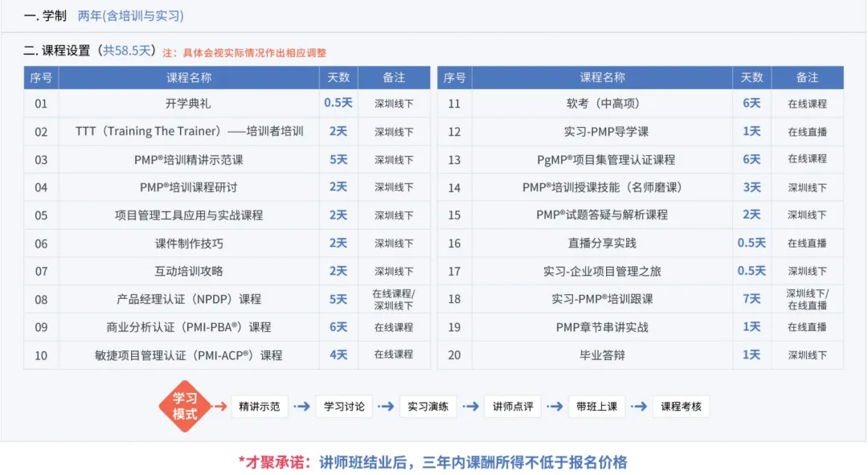Click the left table 课程名称 header
Image resolution: width=868 pixels, height=475 pixels.
[189, 77]
